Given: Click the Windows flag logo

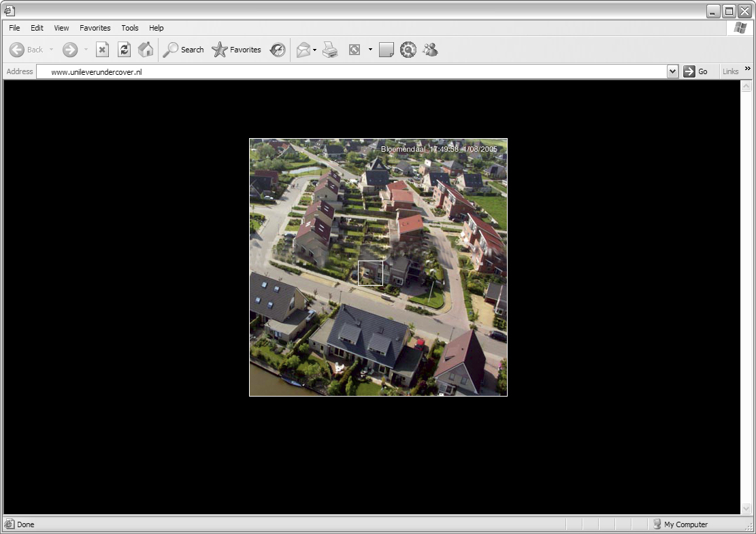Looking at the screenshot, I should pyautogui.click(x=740, y=28).
